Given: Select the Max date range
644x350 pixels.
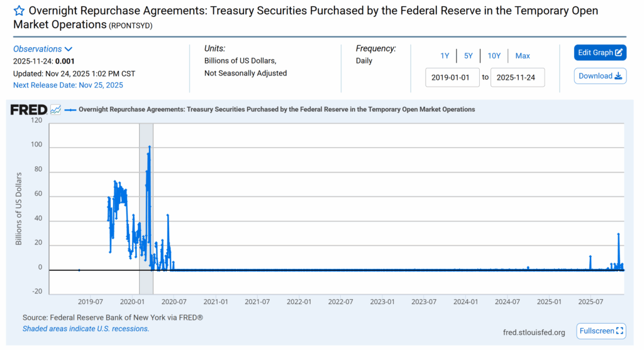Looking at the screenshot, I should pos(523,56).
